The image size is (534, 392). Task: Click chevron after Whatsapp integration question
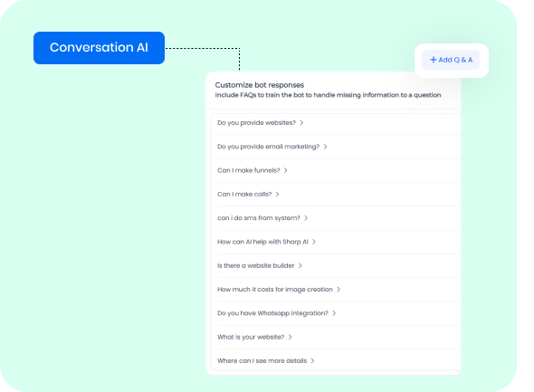pyautogui.click(x=334, y=313)
